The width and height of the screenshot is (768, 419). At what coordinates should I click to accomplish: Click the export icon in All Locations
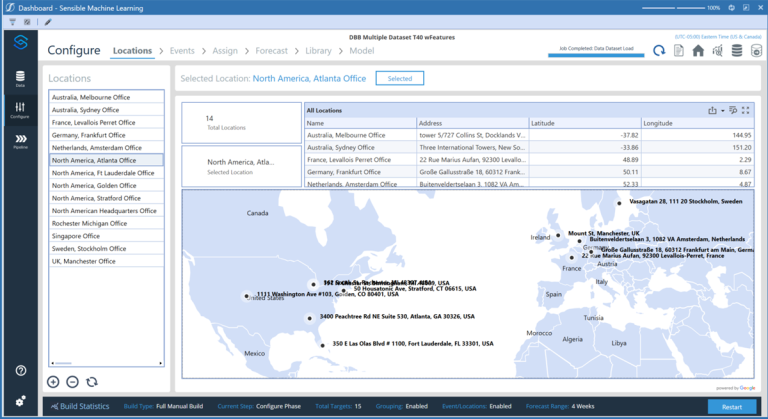(712, 110)
